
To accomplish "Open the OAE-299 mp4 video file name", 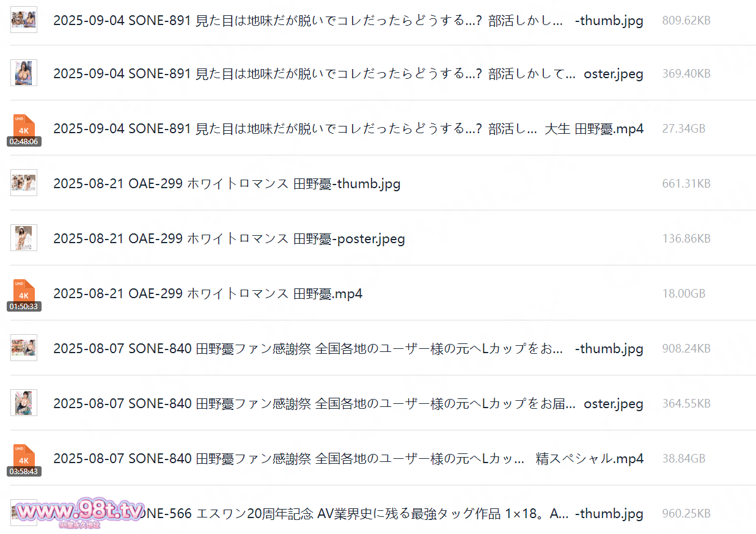I will coord(208,294).
